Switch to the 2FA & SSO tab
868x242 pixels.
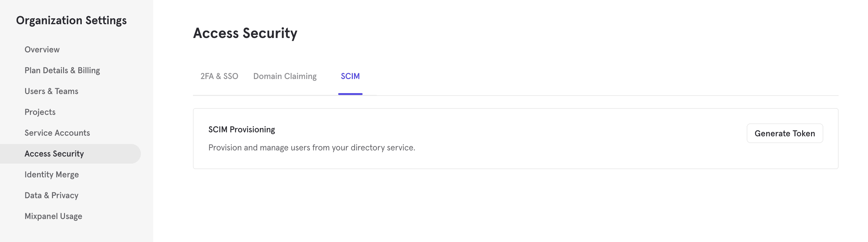tap(219, 76)
